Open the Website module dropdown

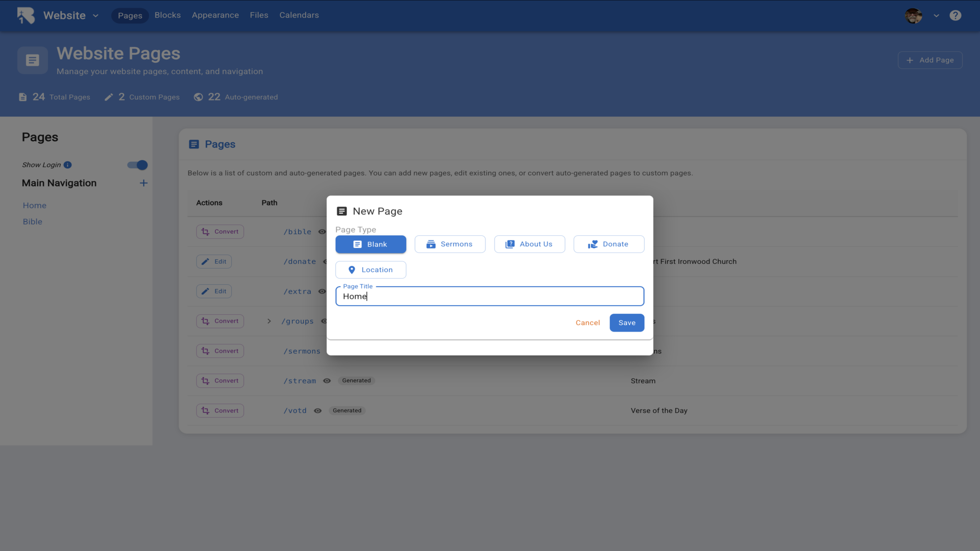(x=95, y=15)
